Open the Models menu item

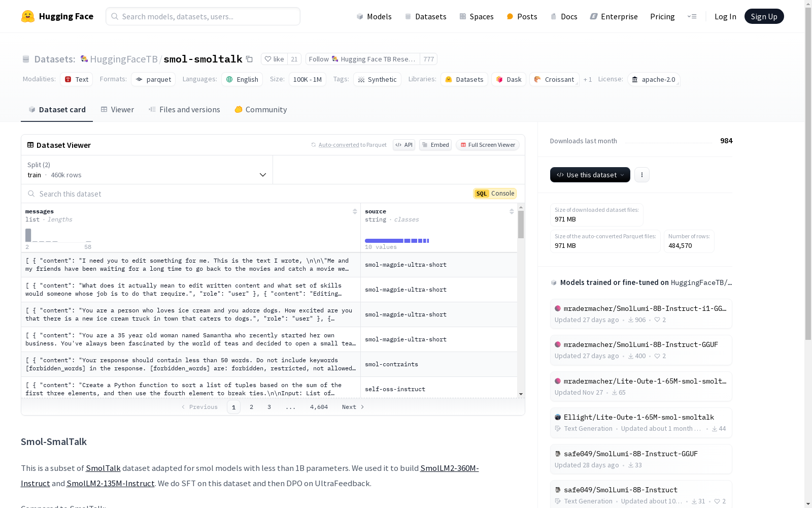[x=374, y=16]
